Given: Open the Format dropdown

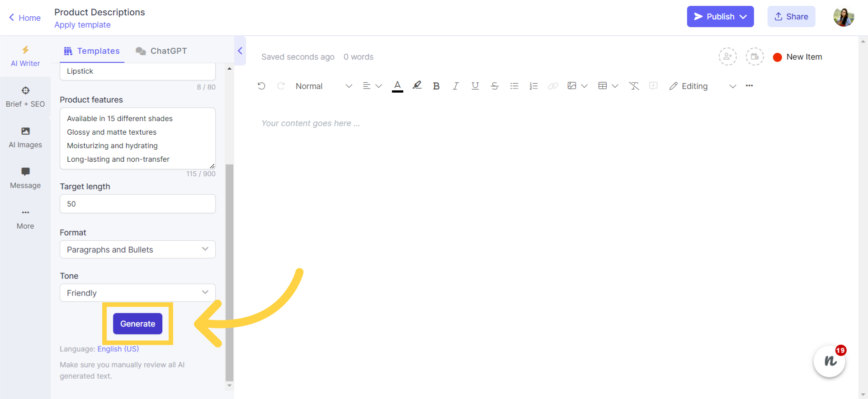Looking at the screenshot, I should (137, 249).
